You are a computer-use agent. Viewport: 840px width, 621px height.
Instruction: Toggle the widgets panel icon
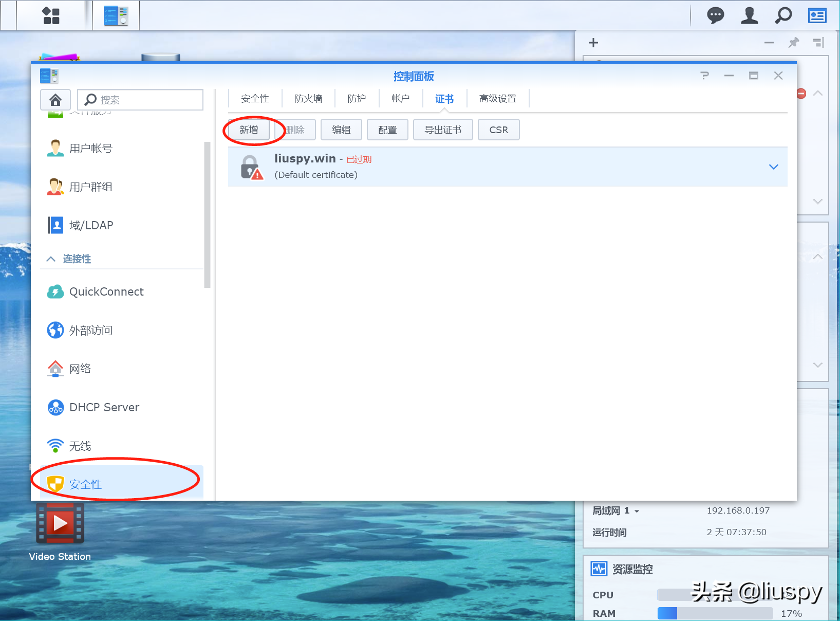pyautogui.click(x=817, y=15)
